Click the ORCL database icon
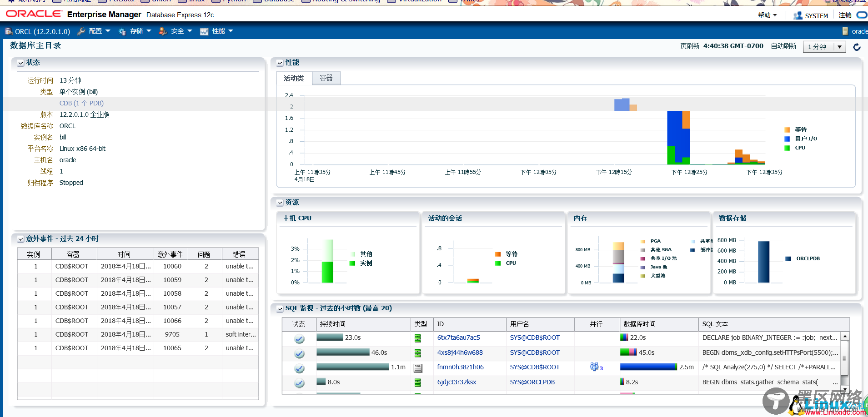 pyautogui.click(x=9, y=31)
